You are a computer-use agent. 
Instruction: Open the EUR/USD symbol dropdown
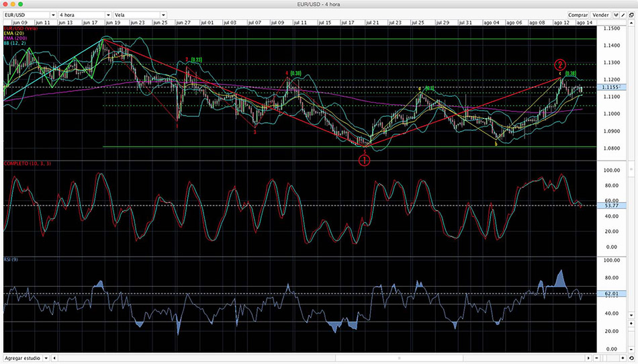(28, 14)
